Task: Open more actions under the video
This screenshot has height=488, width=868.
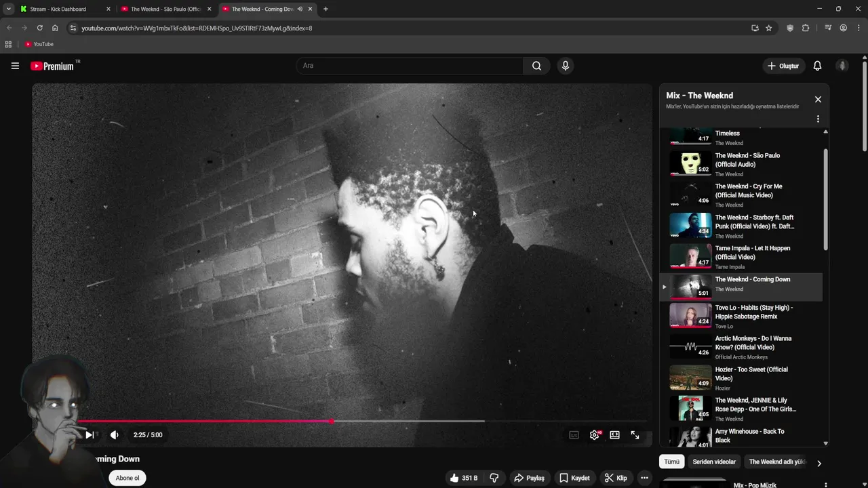Action: [644, 478]
